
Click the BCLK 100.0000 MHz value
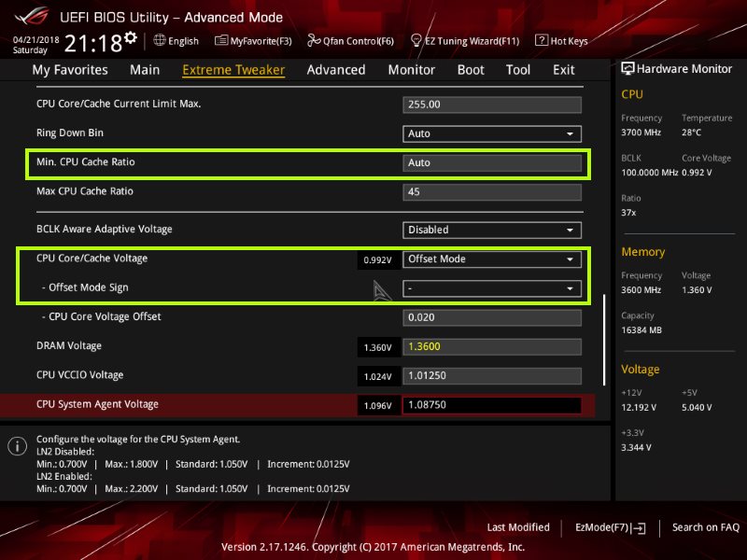pos(649,173)
